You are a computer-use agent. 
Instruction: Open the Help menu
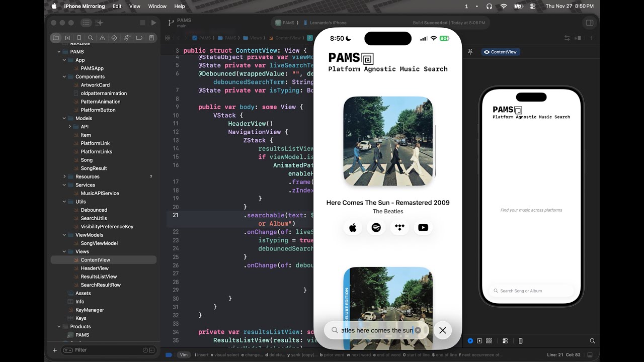coord(180,6)
